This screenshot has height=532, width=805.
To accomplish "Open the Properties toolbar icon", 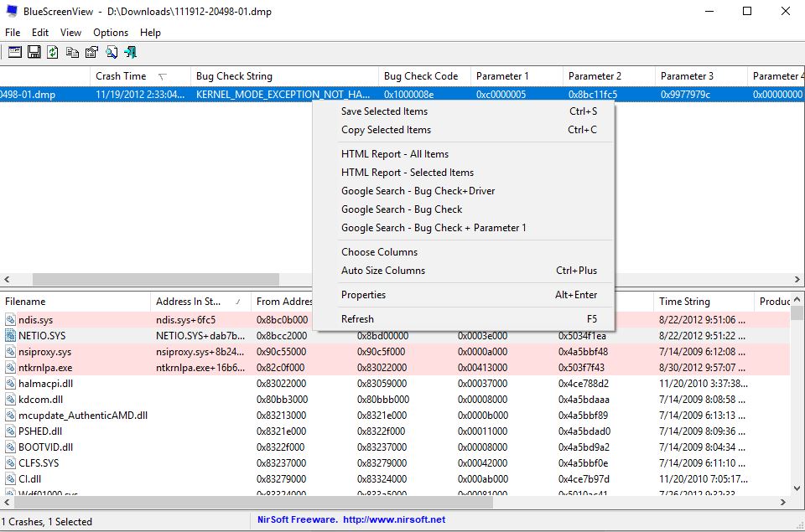I will pyautogui.click(x=92, y=52).
